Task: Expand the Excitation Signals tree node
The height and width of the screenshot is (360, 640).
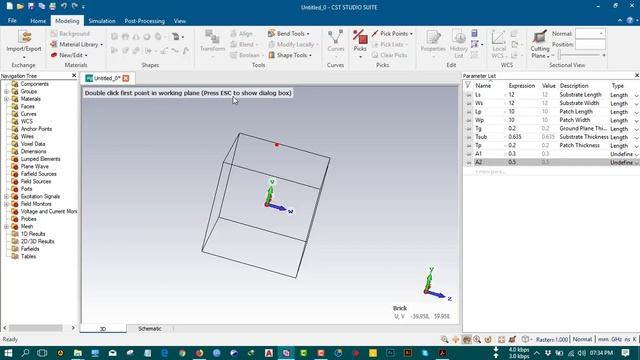Action: (x=7, y=196)
